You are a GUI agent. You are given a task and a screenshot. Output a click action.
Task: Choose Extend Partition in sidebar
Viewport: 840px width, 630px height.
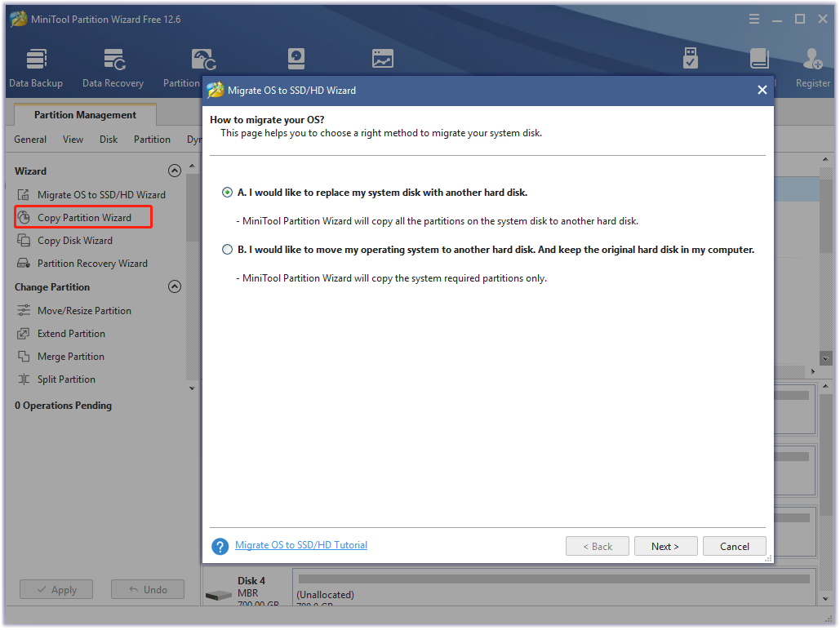[x=61, y=334]
